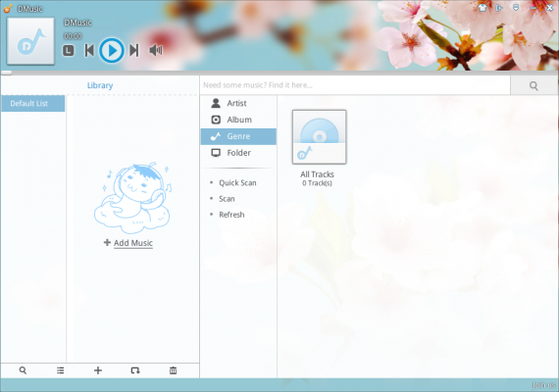Minimize the DMusic window
The width and height of the screenshot is (559, 392).
coord(533,8)
